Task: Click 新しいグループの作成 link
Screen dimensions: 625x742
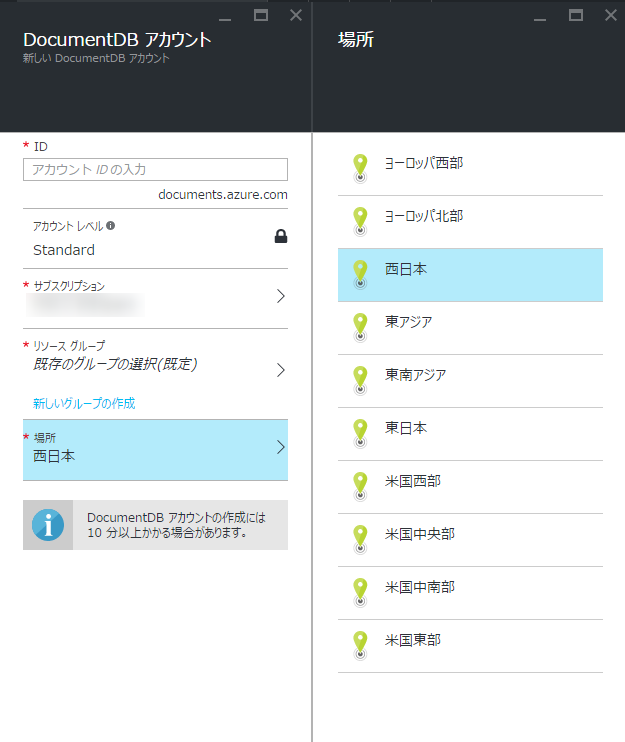Action: [x=84, y=404]
